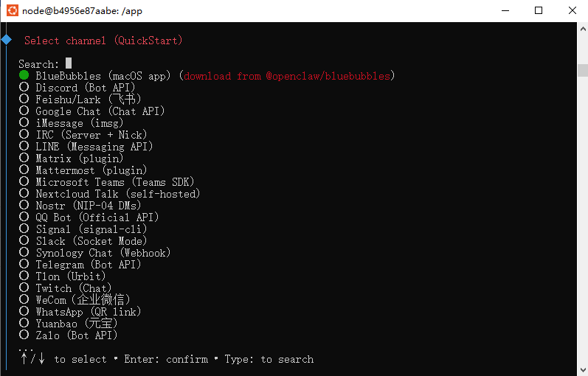Pick the Nostr (NIP-04 DMs) radio option
The image size is (588, 376).
[24, 205]
